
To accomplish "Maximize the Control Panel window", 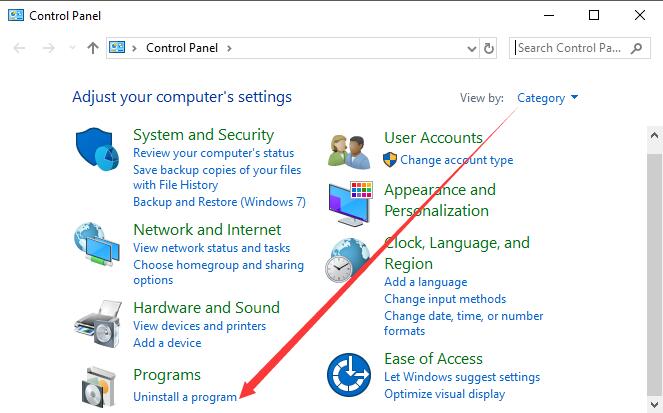I will coord(594,15).
